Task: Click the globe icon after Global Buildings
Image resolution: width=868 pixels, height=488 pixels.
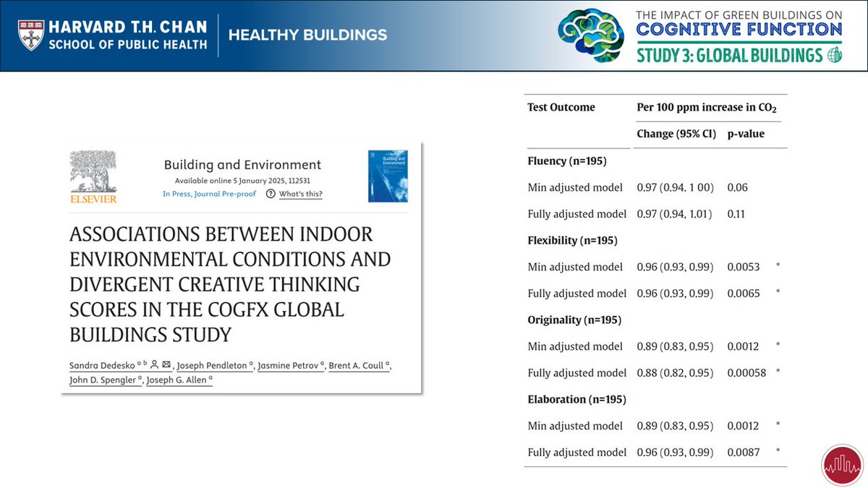Action: [835, 55]
